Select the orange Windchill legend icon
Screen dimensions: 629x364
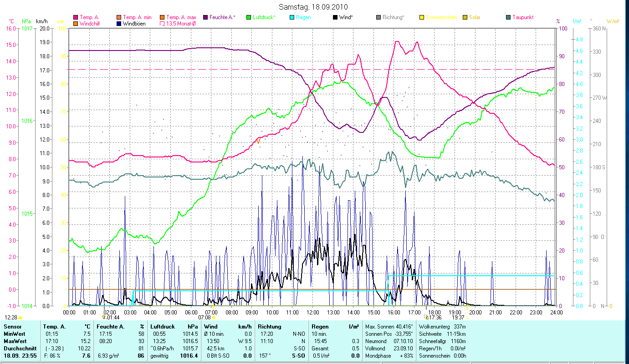click(x=76, y=24)
